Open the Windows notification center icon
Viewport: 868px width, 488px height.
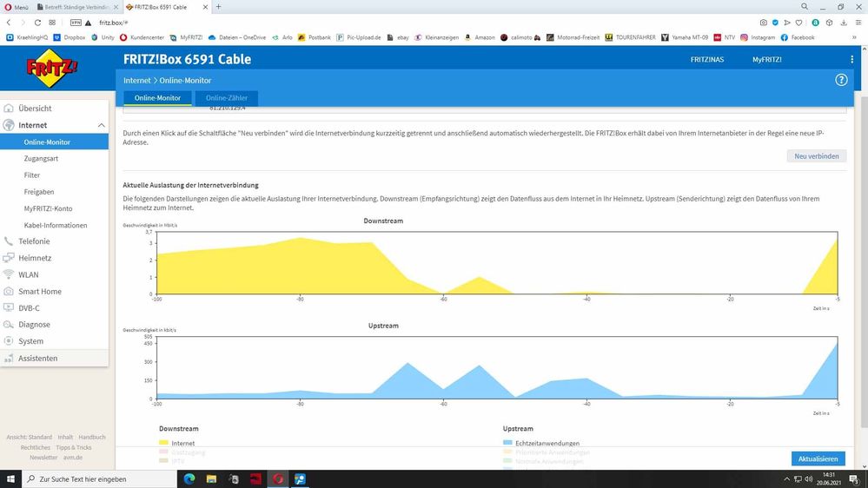coord(854,479)
